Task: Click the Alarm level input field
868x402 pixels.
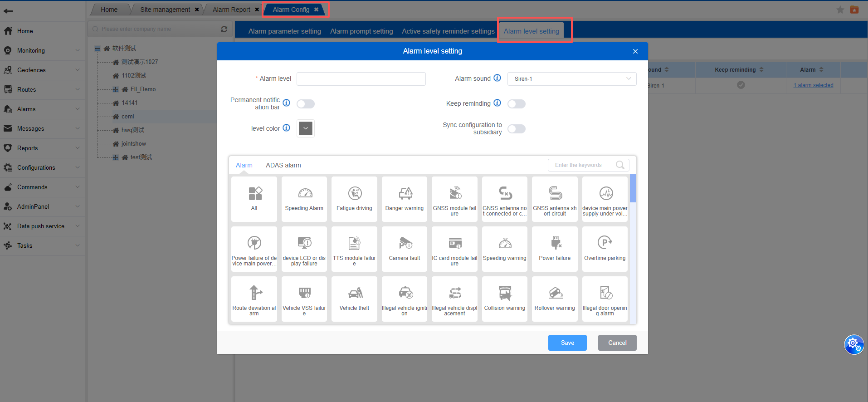Action: click(361, 79)
